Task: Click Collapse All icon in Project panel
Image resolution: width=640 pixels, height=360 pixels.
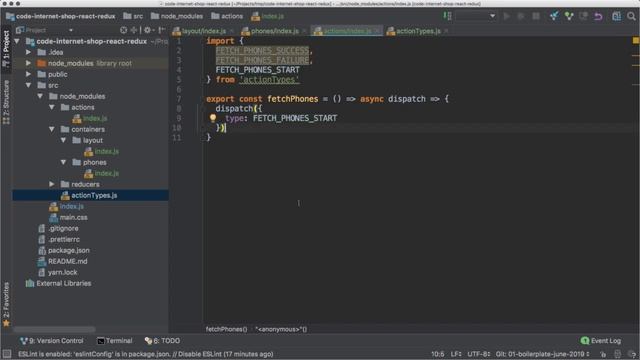Action: pyautogui.click(x=133, y=30)
